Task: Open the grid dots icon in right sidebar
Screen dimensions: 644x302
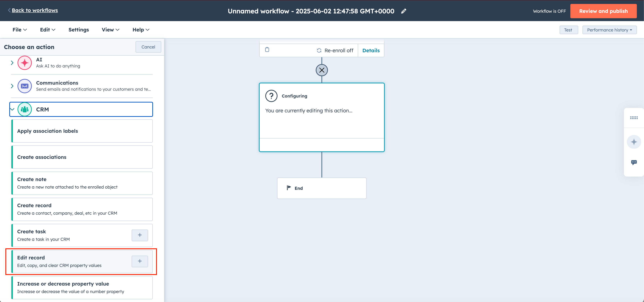Action: [x=634, y=118]
